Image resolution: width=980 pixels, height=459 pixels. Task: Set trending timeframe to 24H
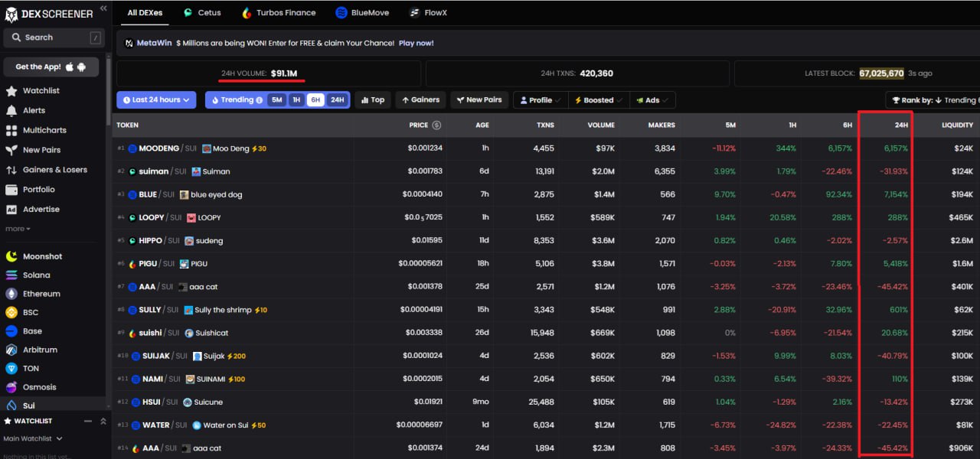[337, 100]
